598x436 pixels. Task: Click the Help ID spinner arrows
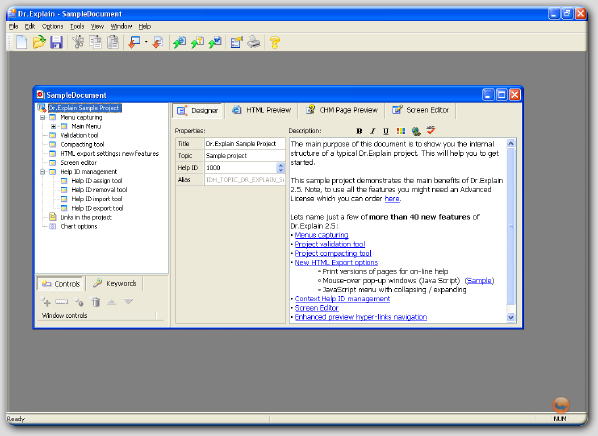[x=281, y=167]
